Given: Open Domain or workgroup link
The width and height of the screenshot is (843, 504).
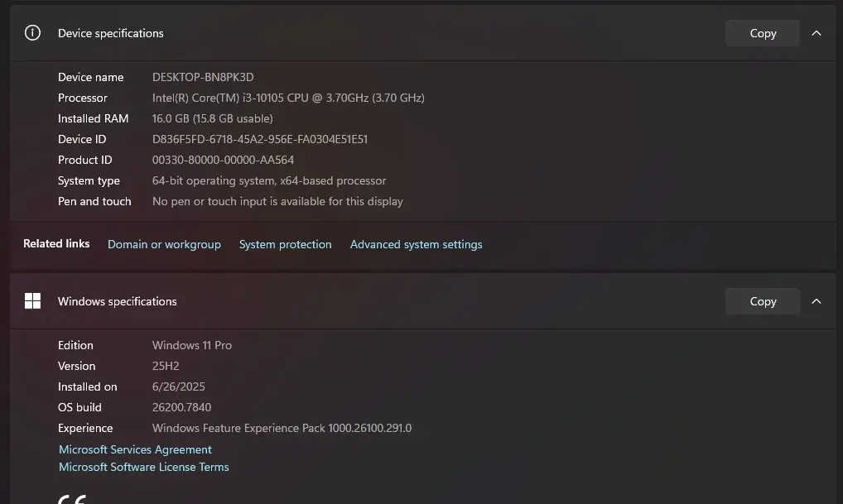Looking at the screenshot, I should 164,244.
